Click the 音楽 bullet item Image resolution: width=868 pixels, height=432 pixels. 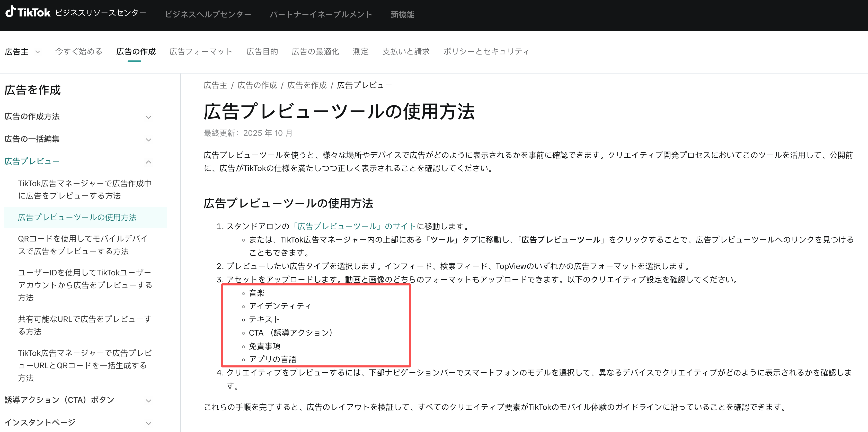pyautogui.click(x=257, y=293)
